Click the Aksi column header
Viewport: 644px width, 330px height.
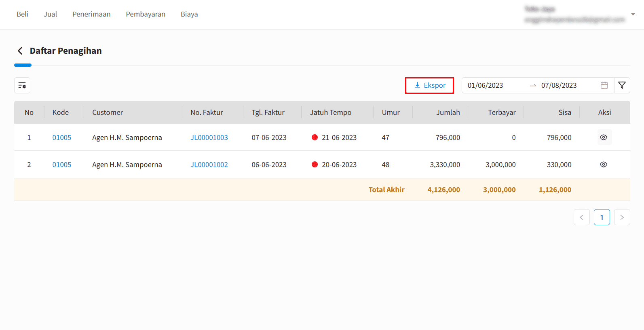click(x=604, y=112)
